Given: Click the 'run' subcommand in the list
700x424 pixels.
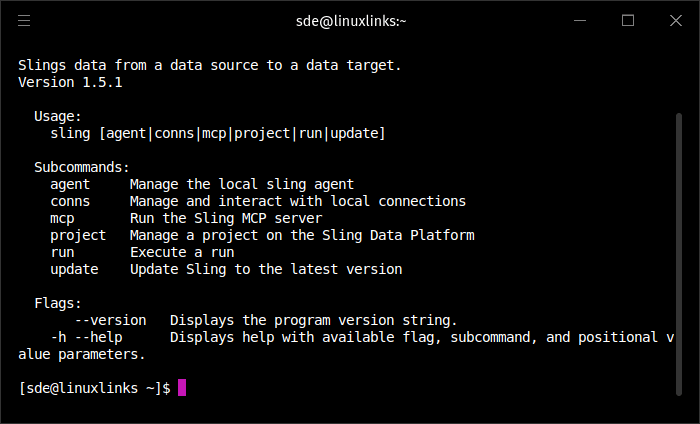Looking at the screenshot, I should click(62, 252).
